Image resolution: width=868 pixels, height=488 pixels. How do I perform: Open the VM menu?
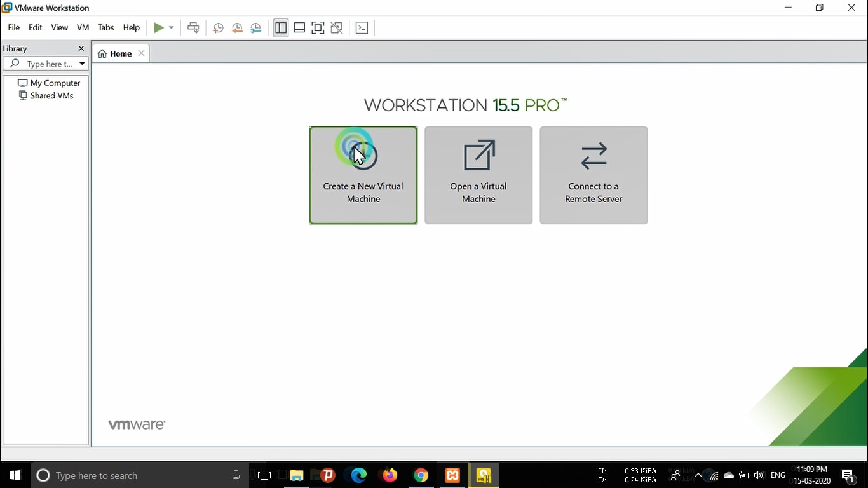83,27
